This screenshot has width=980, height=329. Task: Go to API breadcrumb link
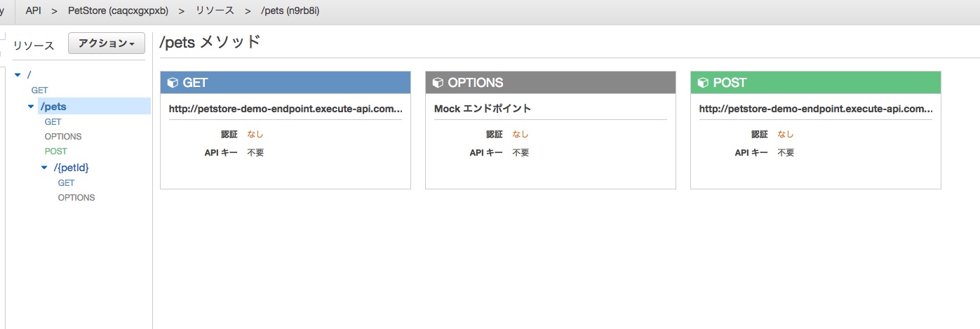click(34, 11)
